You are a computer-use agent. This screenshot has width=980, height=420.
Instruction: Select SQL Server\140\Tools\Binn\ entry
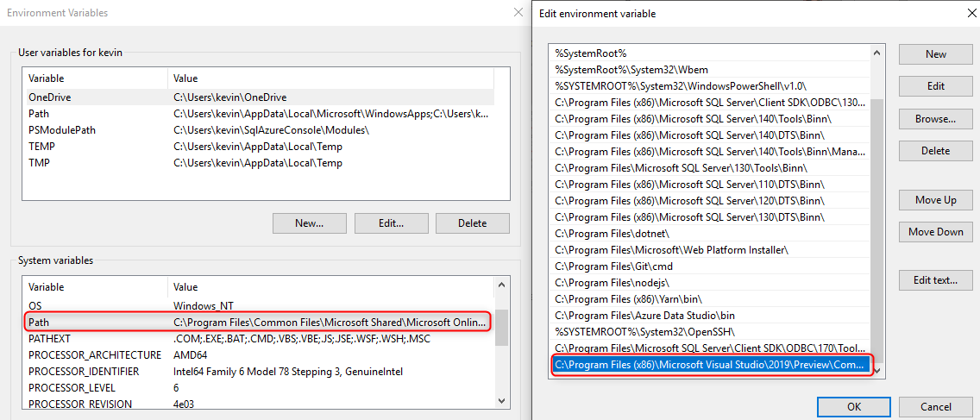tap(709, 118)
